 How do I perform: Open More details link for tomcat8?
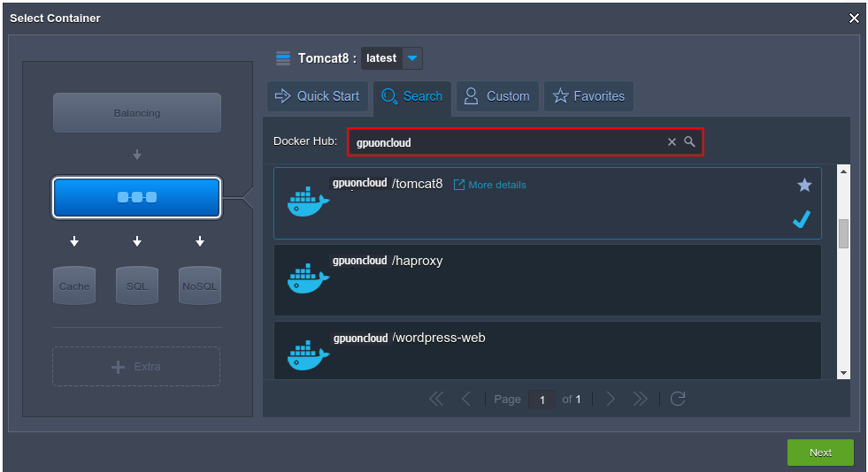[x=490, y=185]
